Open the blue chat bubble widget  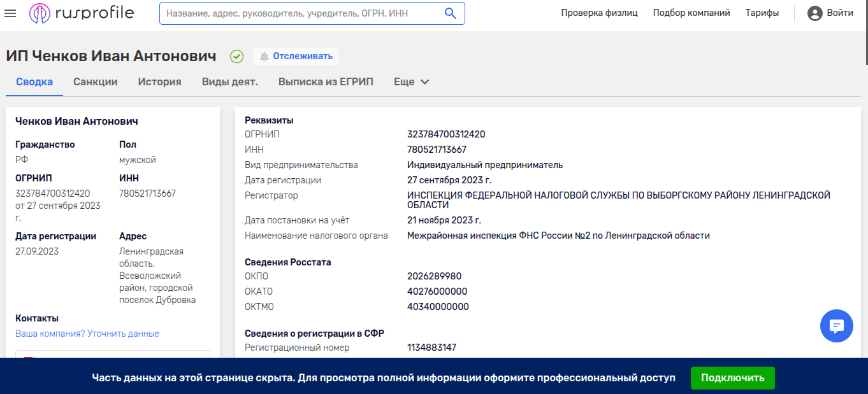836,326
